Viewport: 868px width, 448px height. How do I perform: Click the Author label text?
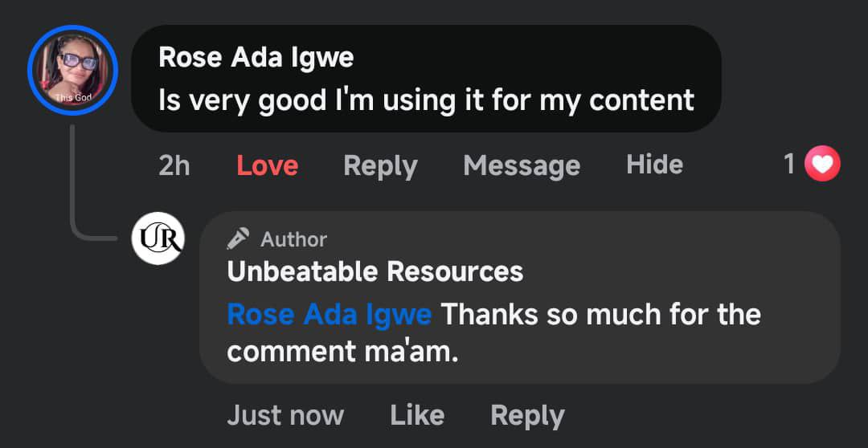293,239
